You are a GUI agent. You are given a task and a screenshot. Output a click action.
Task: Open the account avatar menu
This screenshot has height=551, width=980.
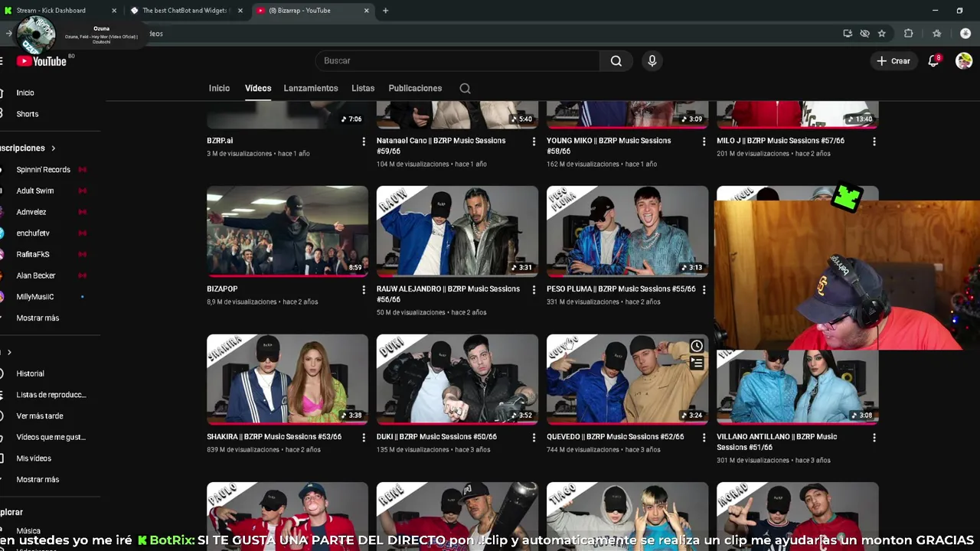pos(964,60)
